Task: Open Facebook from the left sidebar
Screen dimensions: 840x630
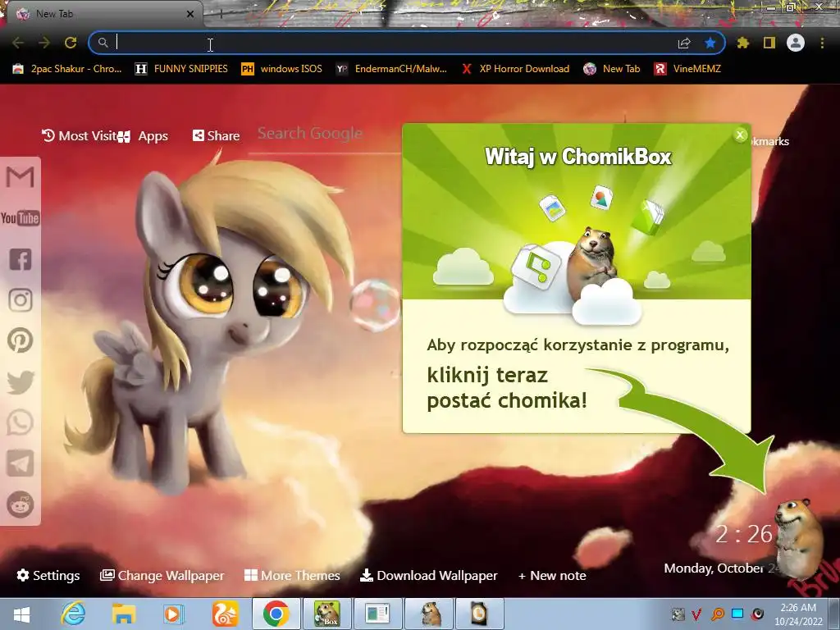Action: click(x=21, y=259)
